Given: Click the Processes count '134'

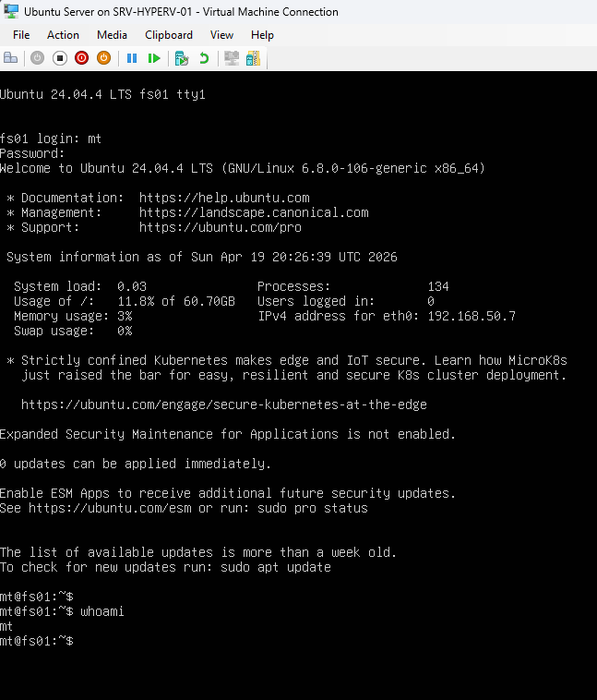Looking at the screenshot, I should click(438, 286).
